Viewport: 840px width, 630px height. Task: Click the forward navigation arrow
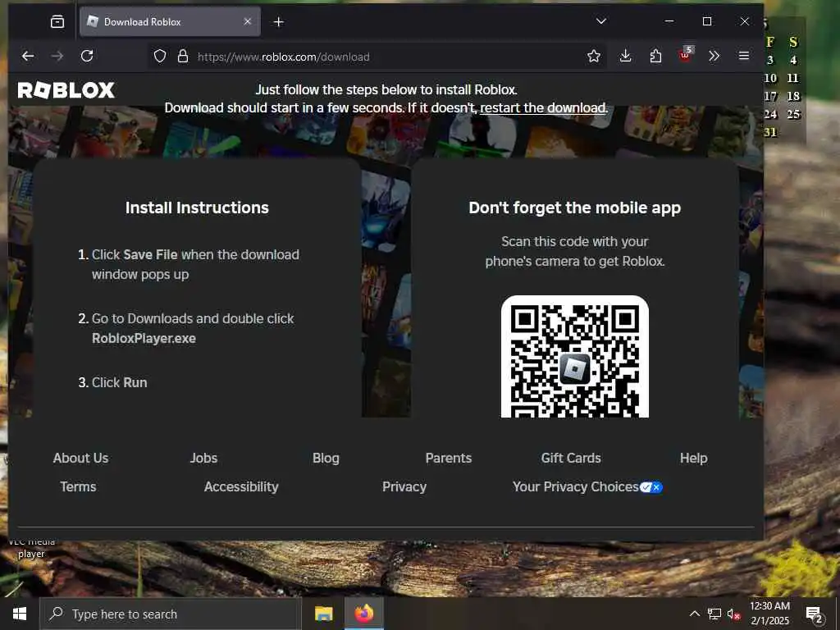click(x=57, y=57)
